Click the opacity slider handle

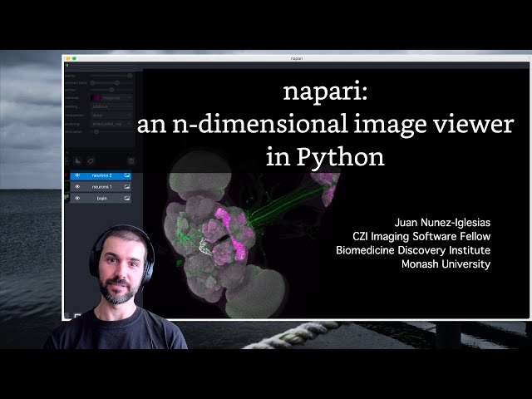click(130, 76)
